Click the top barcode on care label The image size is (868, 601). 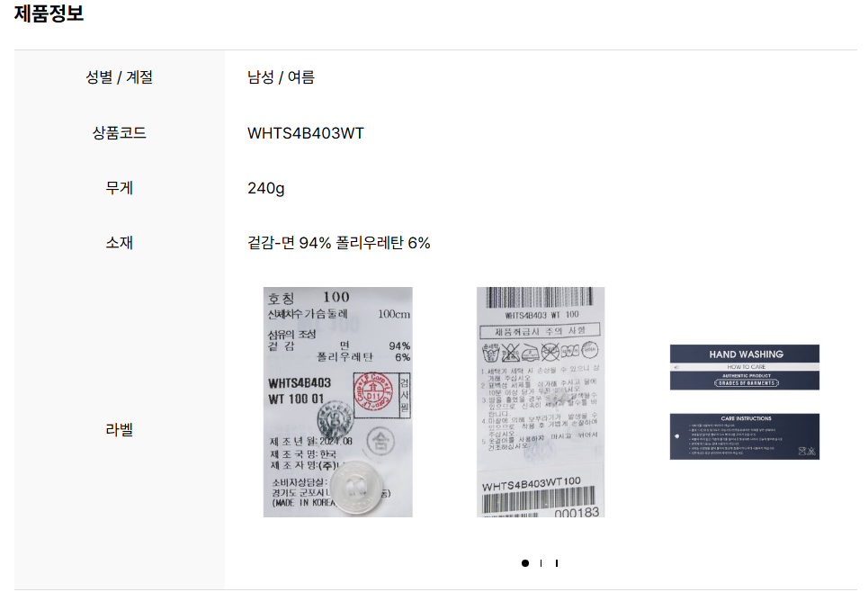coord(541,298)
